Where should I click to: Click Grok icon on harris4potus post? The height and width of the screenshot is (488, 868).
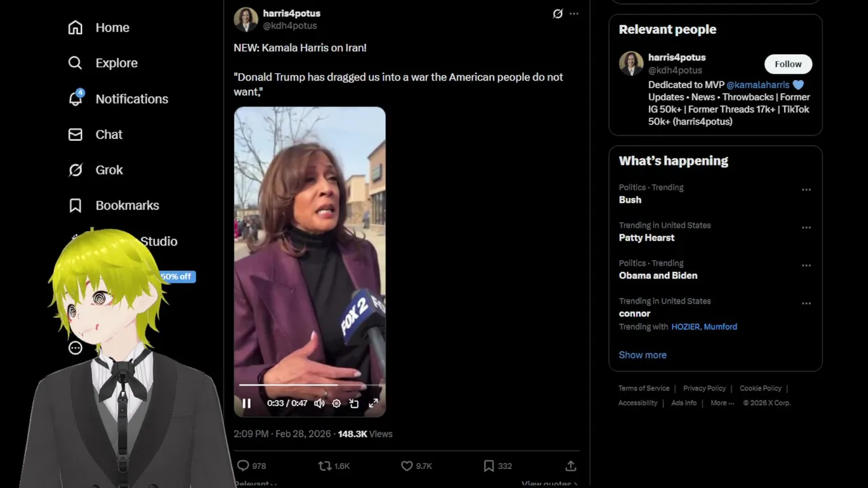coord(557,14)
